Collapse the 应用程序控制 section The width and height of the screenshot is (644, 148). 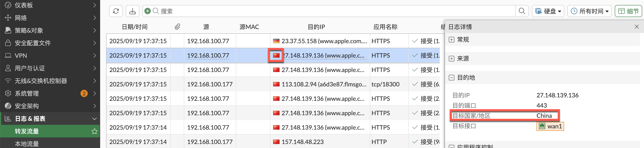tap(451, 147)
